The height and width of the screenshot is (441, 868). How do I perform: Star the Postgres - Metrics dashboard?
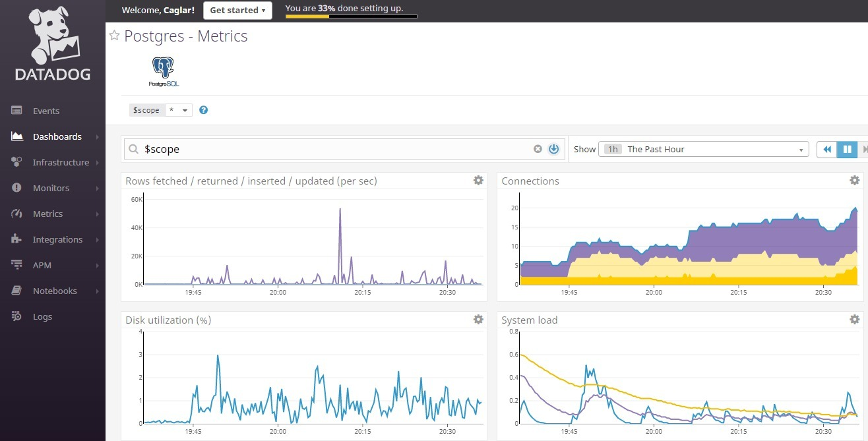click(x=115, y=36)
